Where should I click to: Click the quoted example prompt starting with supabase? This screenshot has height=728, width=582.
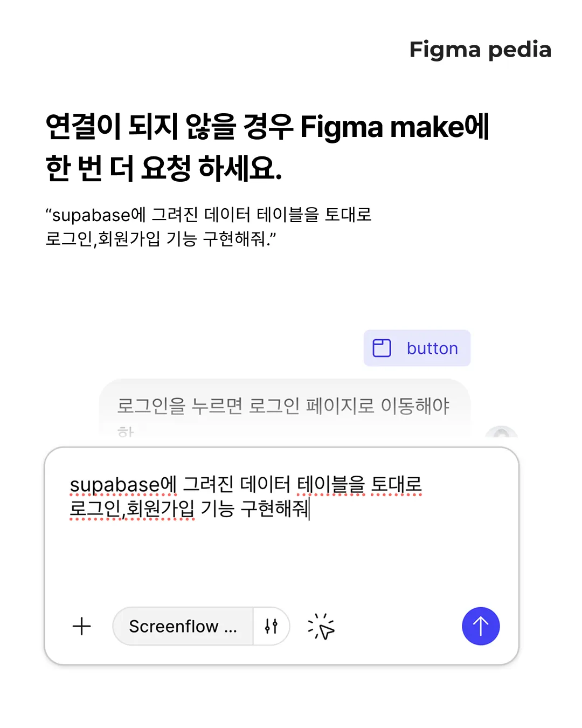(x=209, y=215)
